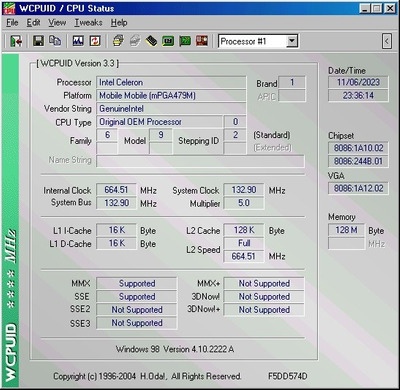This screenshot has width=400, height=390.
Task: Open the real-time clock graph icon
Action: click(x=78, y=41)
